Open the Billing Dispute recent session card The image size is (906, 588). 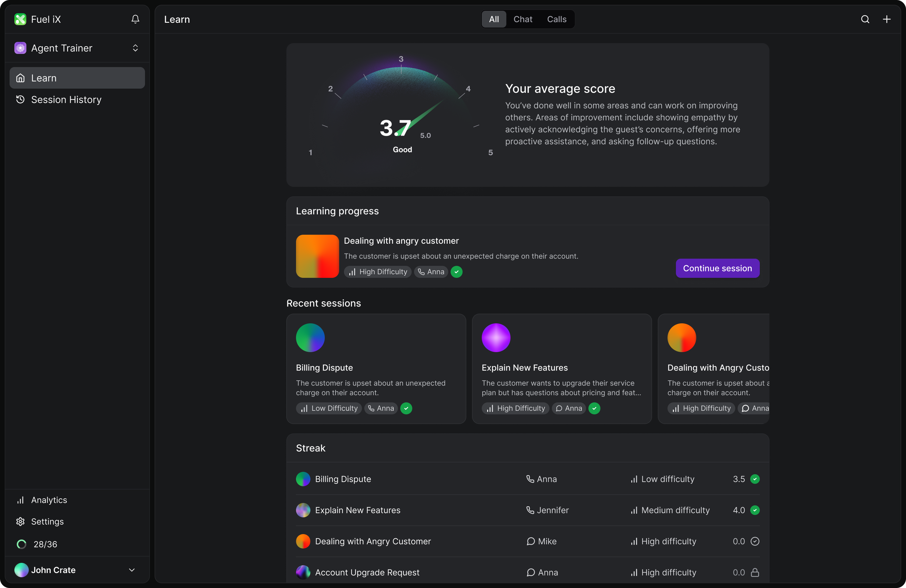(376, 369)
